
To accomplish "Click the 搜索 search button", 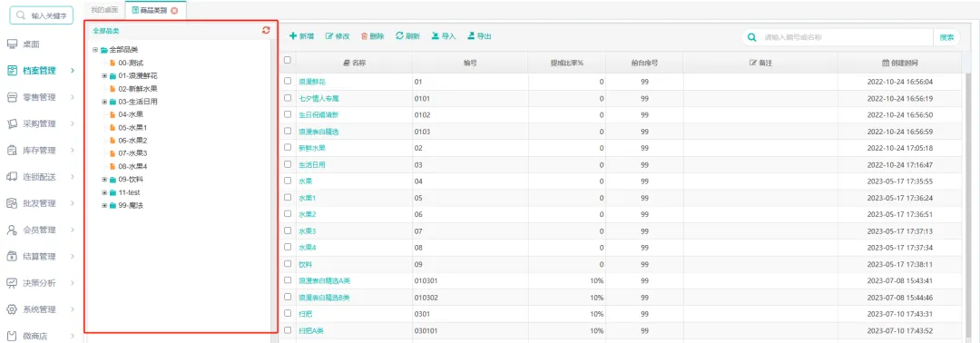I will coord(946,37).
